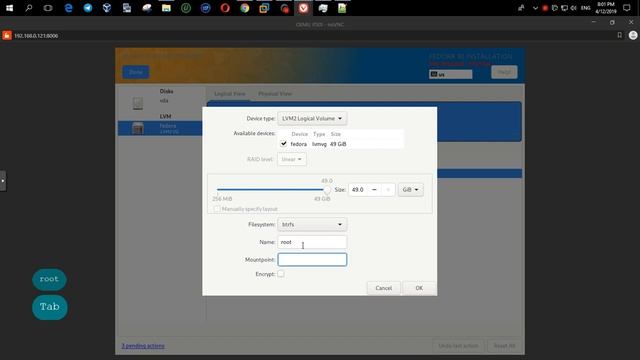Viewport: 640px width, 360px height.
Task: Open the volume tray icon
Action: pos(573,8)
